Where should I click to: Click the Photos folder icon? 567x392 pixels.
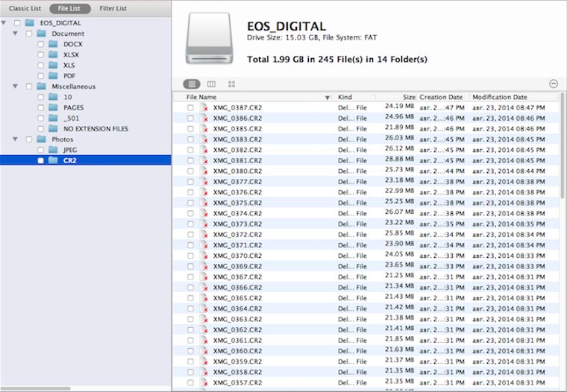[41, 139]
